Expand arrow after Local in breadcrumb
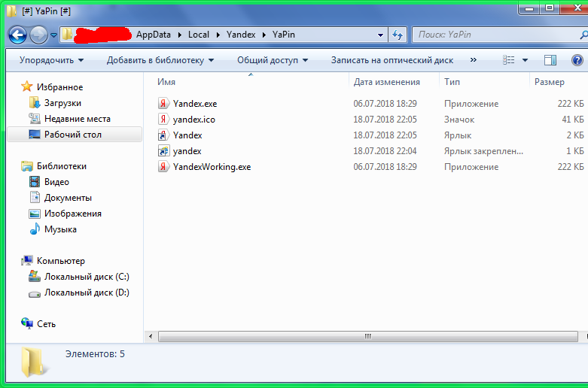588x388 pixels. [218, 35]
